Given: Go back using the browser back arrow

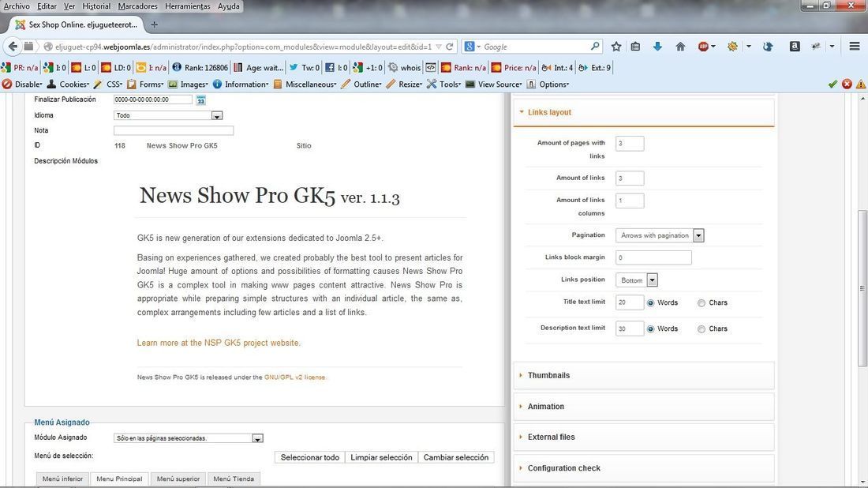Looking at the screenshot, I should pyautogui.click(x=13, y=47).
